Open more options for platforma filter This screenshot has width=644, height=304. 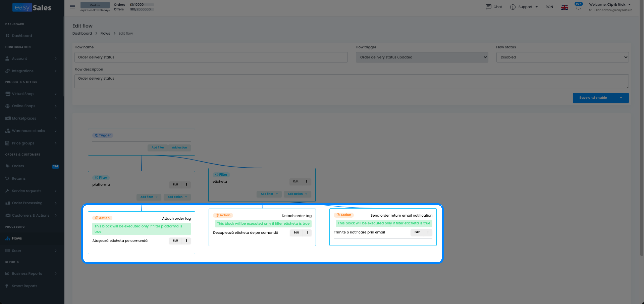coord(186,184)
